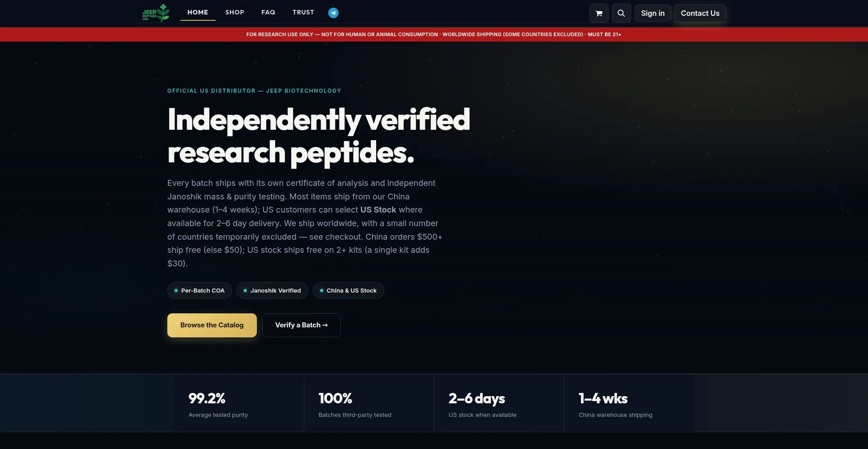This screenshot has width=868, height=449.
Task: Click the 100% batches third-party tested stat
Action: tap(369, 403)
